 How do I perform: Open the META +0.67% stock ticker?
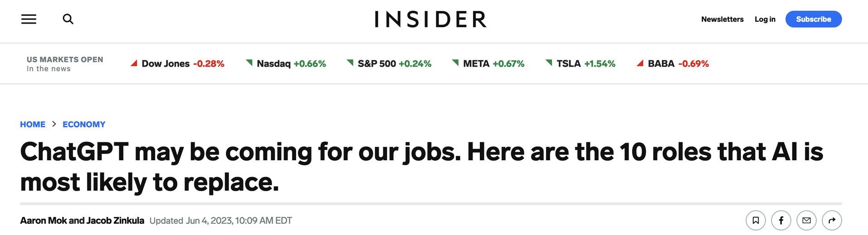click(x=488, y=63)
